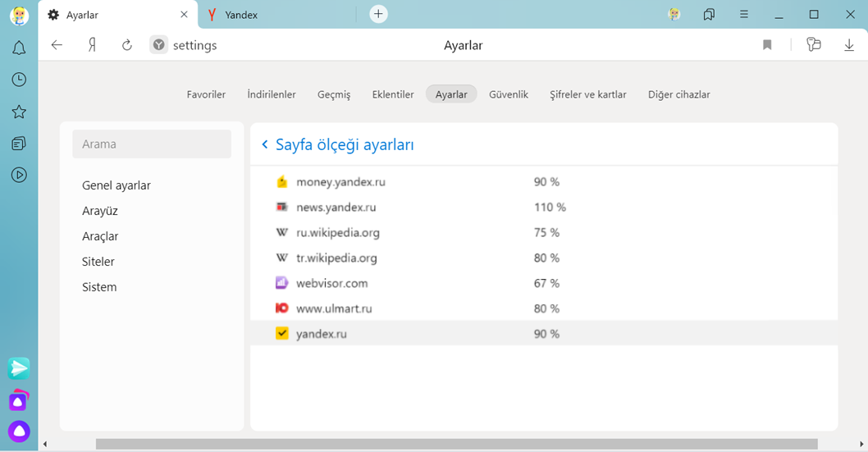Screen dimensions: 868x452
Task: Select the Ayarlar browser tab
Action: click(117, 15)
